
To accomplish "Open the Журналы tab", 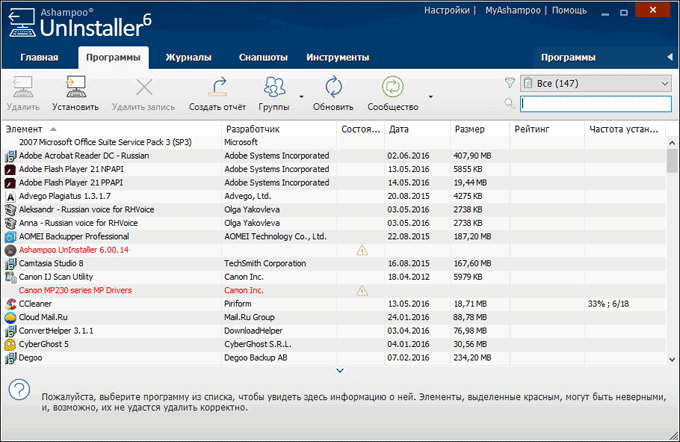I will [189, 58].
